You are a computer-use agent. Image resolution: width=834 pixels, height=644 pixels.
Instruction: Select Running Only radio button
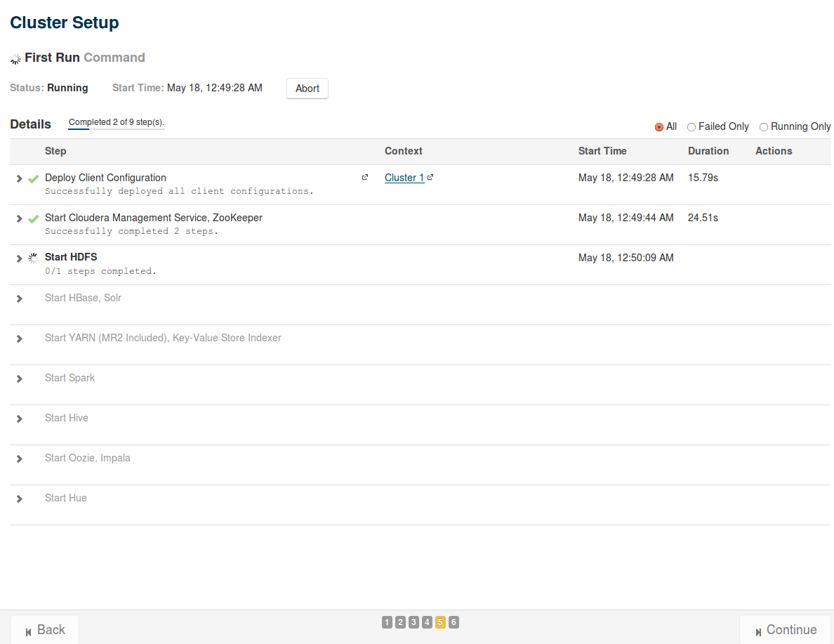tap(764, 127)
